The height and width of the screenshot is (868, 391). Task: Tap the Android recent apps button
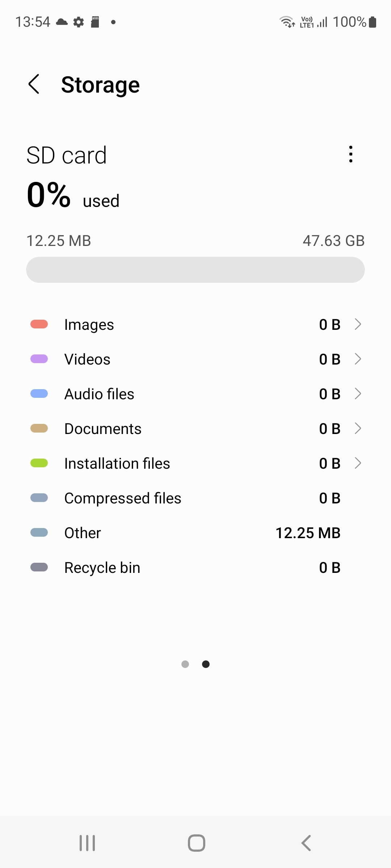[87, 843]
